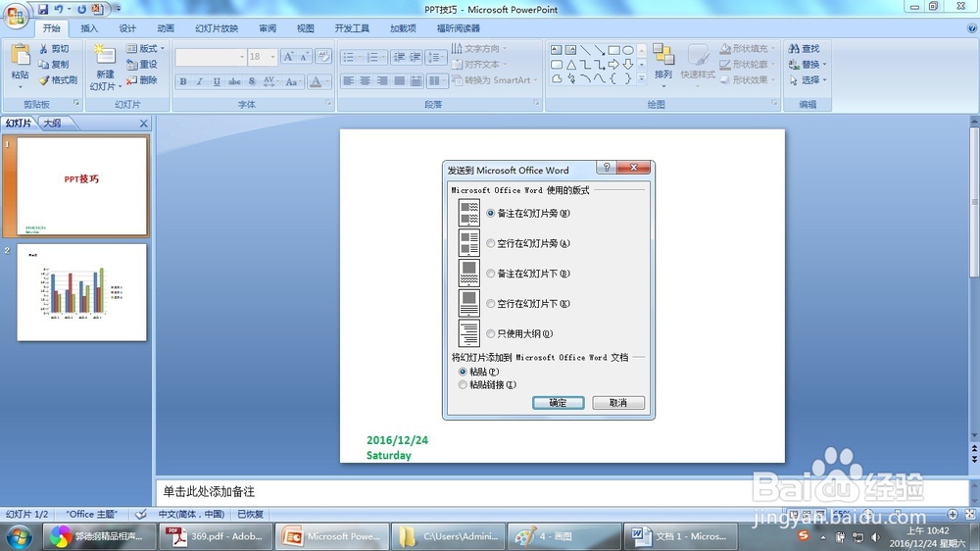
Task: Save the presentation via quick access toolbar
Action: click(x=42, y=9)
